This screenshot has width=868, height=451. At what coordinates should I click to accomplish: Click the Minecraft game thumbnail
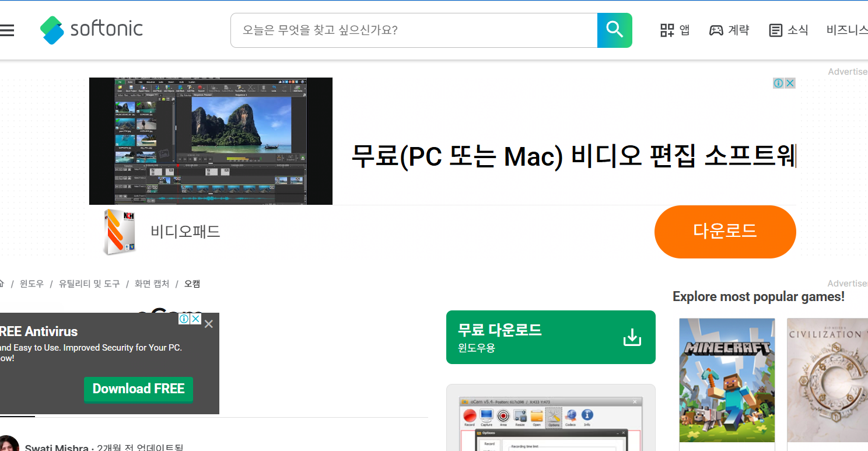(727, 380)
